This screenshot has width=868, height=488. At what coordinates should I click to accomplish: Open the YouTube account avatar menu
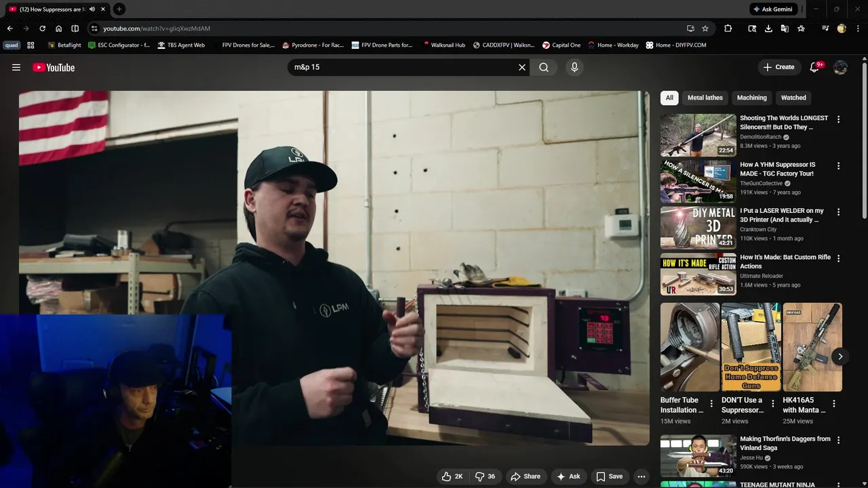(x=840, y=67)
